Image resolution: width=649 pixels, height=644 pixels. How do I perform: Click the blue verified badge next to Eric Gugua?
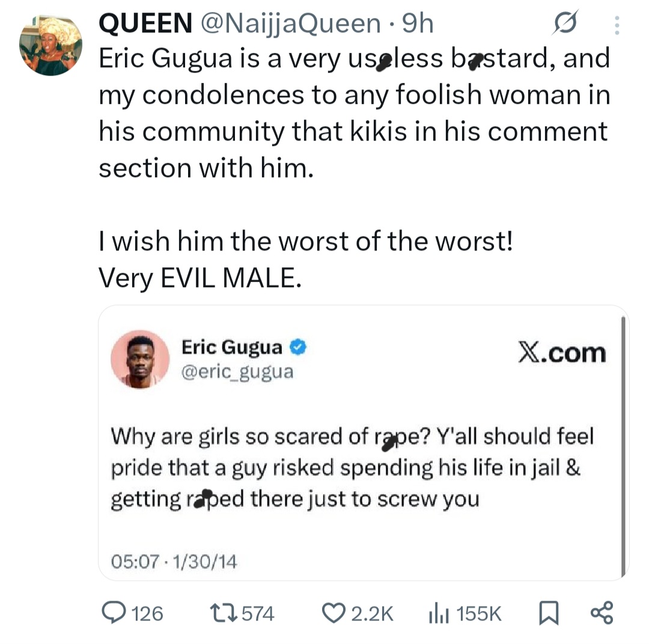[x=299, y=347]
